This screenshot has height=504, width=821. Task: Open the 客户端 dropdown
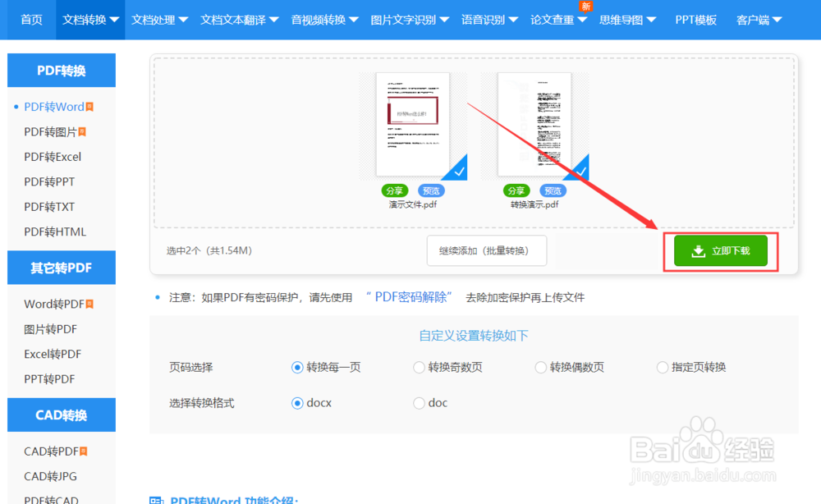pos(759,20)
